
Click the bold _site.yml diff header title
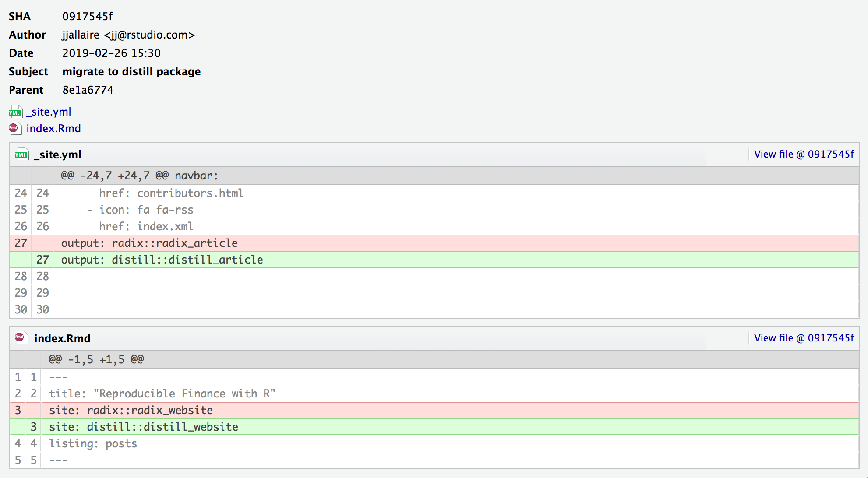[x=58, y=155]
